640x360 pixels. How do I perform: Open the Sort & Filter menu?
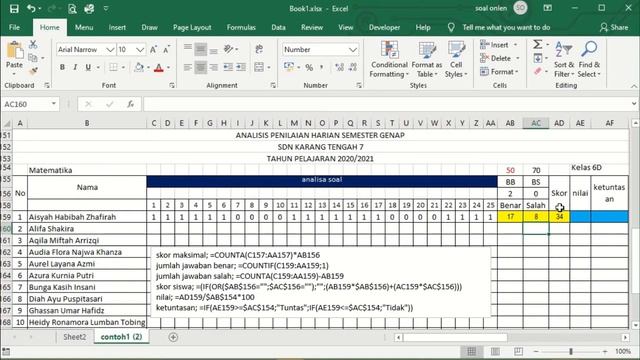pyautogui.click(x=564, y=59)
